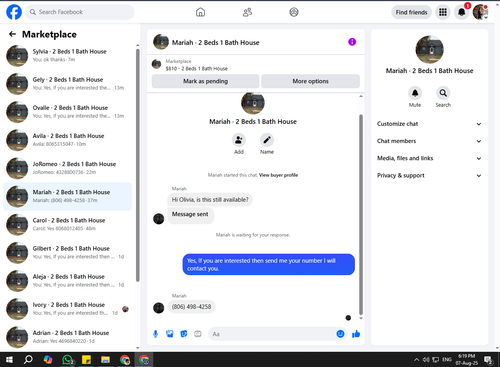Click the Aa message input field
500x367 pixels.
click(x=273, y=334)
